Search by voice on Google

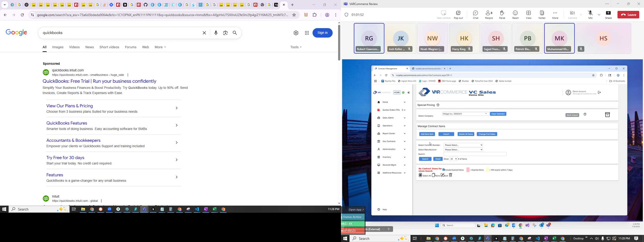pyautogui.click(x=216, y=33)
